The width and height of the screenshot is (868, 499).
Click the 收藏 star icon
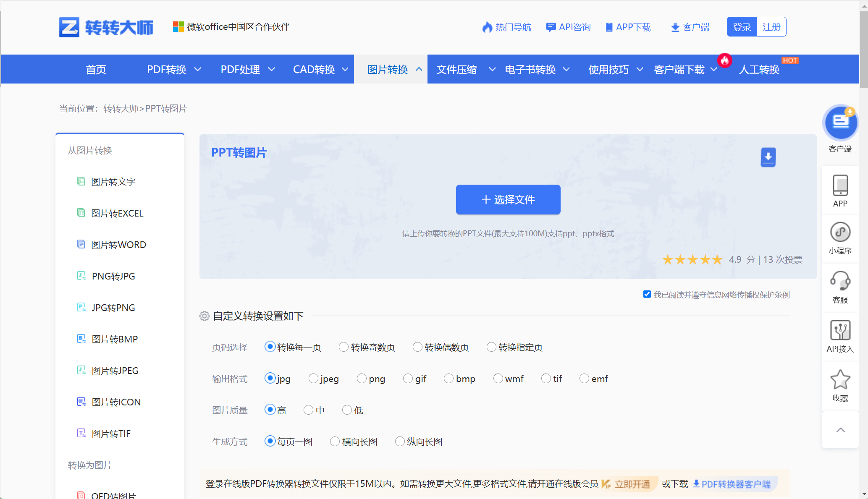[840, 379]
